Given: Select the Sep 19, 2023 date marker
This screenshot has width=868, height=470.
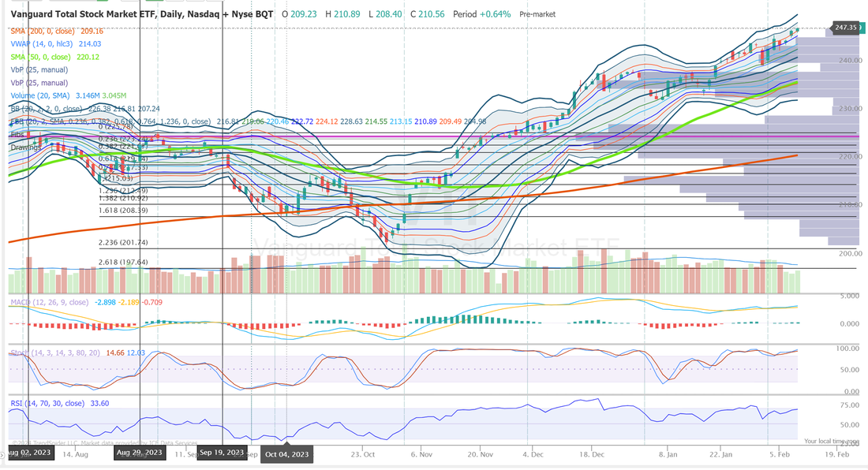Looking at the screenshot, I should pos(222,453).
